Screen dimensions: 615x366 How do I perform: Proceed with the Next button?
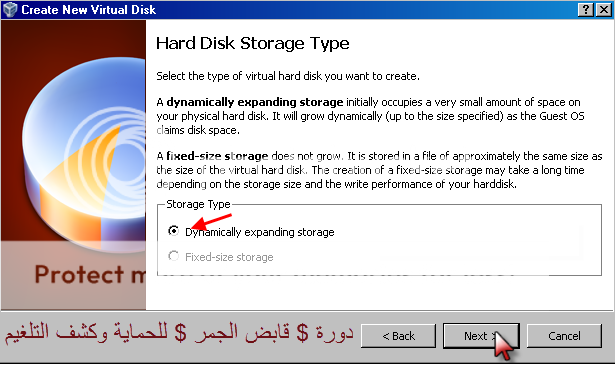point(481,336)
